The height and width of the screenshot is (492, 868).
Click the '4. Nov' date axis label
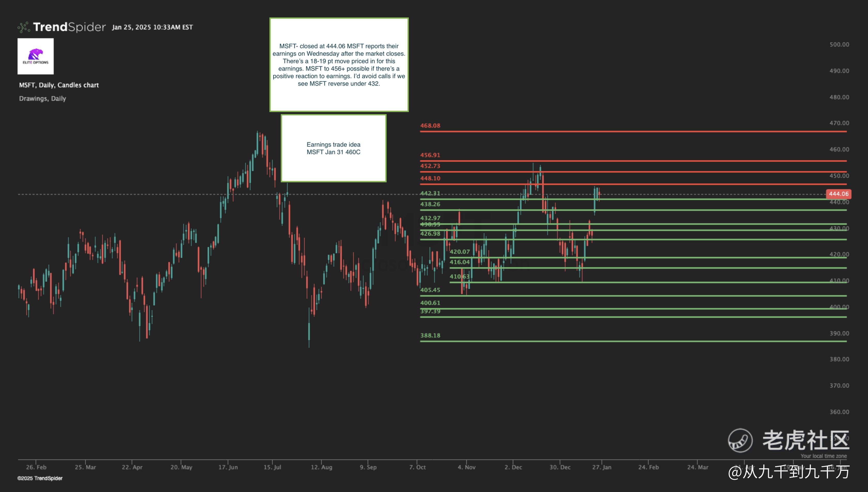point(467,467)
